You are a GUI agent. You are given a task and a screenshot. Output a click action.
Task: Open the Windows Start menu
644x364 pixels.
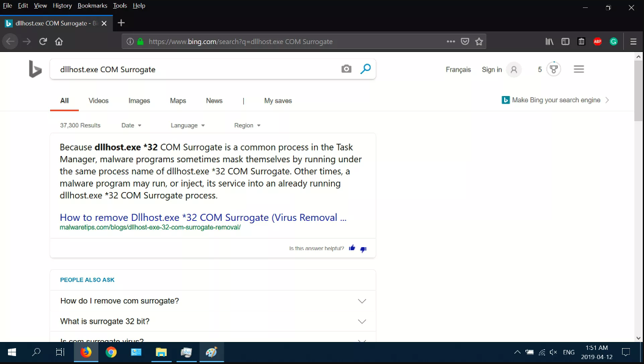tap(12, 352)
